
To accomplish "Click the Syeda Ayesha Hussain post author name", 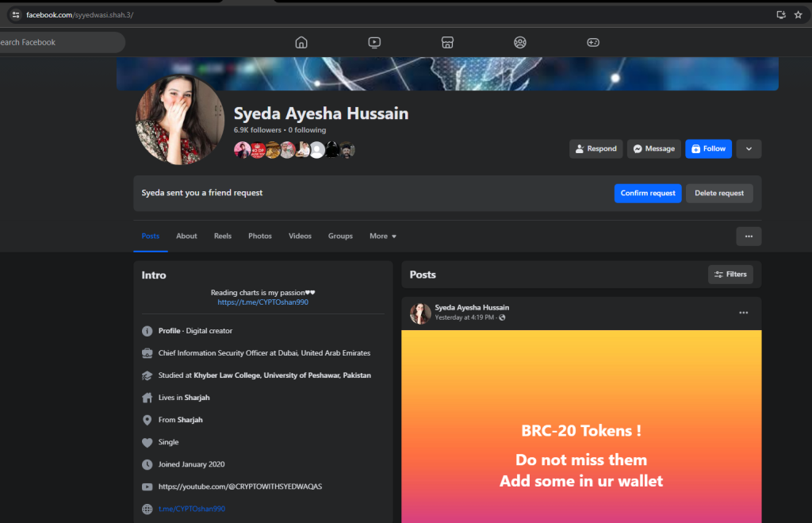I will [472, 307].
